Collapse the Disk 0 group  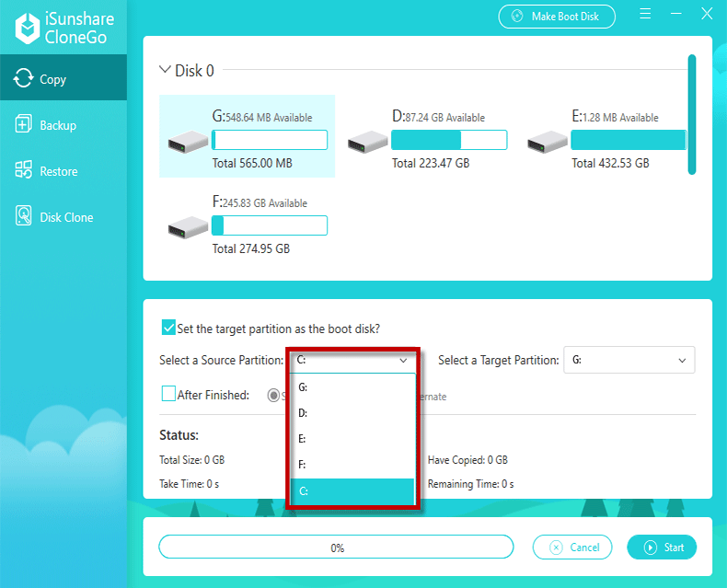click(165, 70)
